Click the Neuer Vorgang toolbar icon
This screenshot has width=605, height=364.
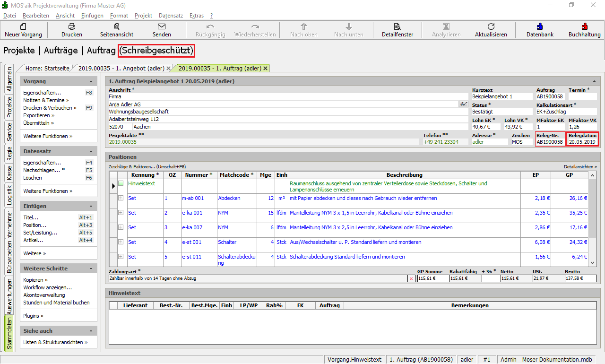click(23, 26)
